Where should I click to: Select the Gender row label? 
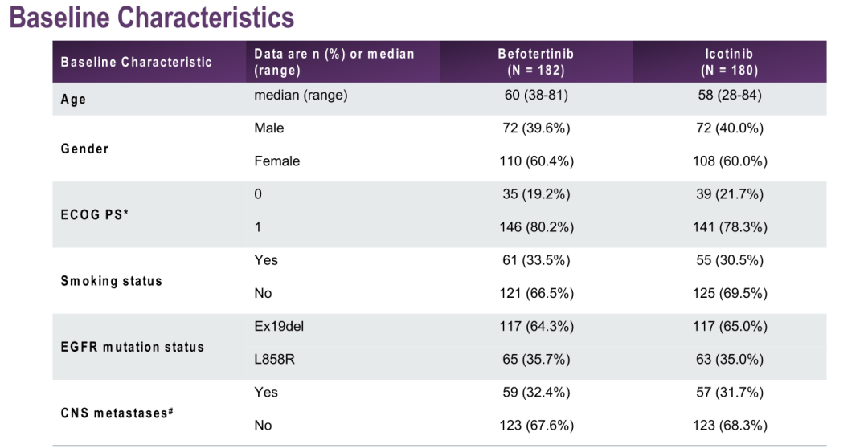click(x=84, y=149)
